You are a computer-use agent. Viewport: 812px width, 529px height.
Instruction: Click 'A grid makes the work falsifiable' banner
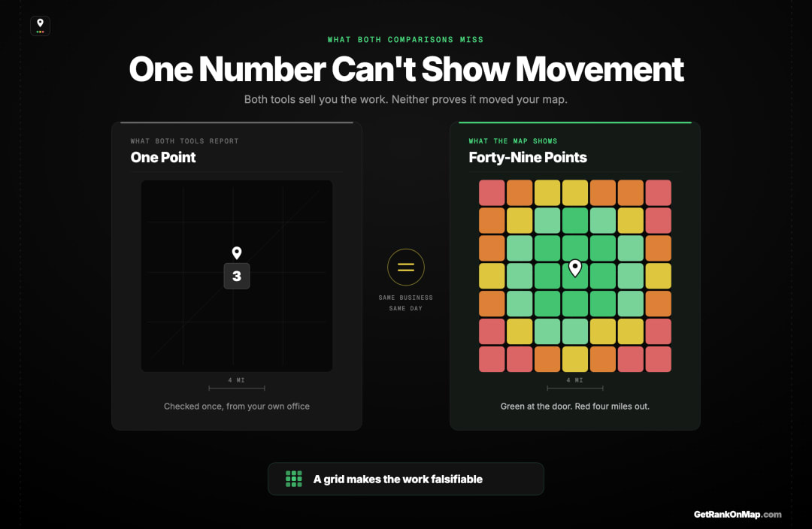[x=405, y=479]
